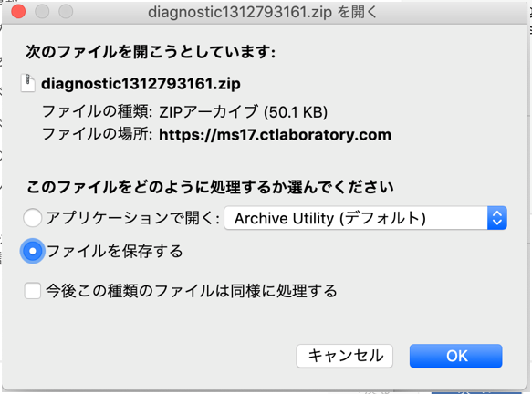This screenshot has width=532, height=394.
Task: Click the アプリケーションで開く label text
Action: (133, 218)
